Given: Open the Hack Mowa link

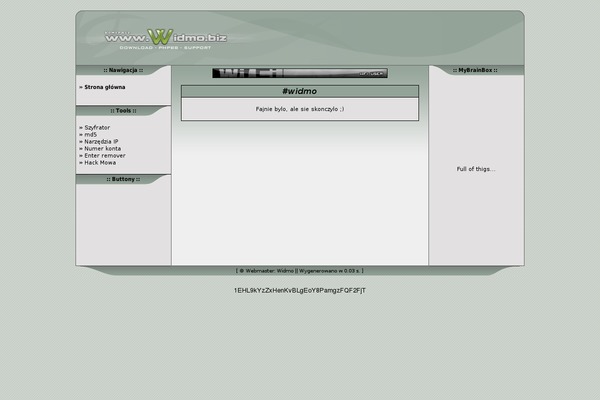Looking at the screenshot, I should (x=100, y=163).
